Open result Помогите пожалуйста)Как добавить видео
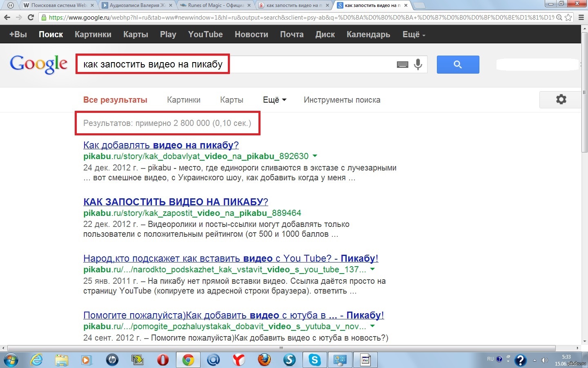Image resolution: width=588 pixels, height=368 pixels. pos(234,315)
